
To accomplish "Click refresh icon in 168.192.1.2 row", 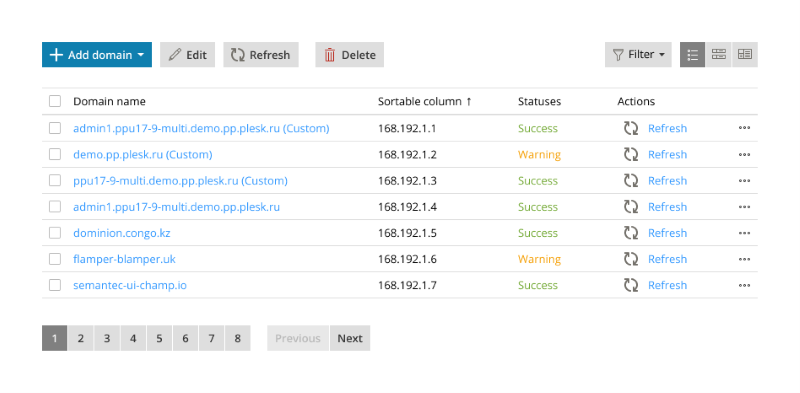I will (x=631, y=154).
